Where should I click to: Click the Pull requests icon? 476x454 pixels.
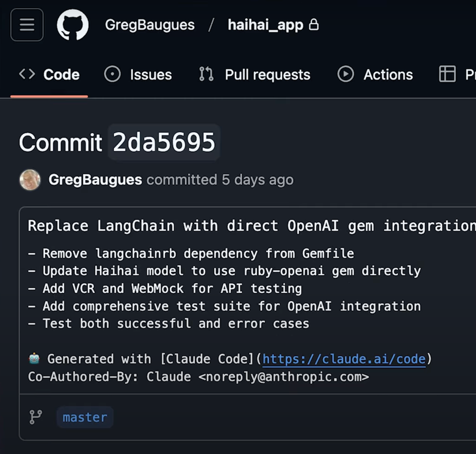tap(206, 74)
